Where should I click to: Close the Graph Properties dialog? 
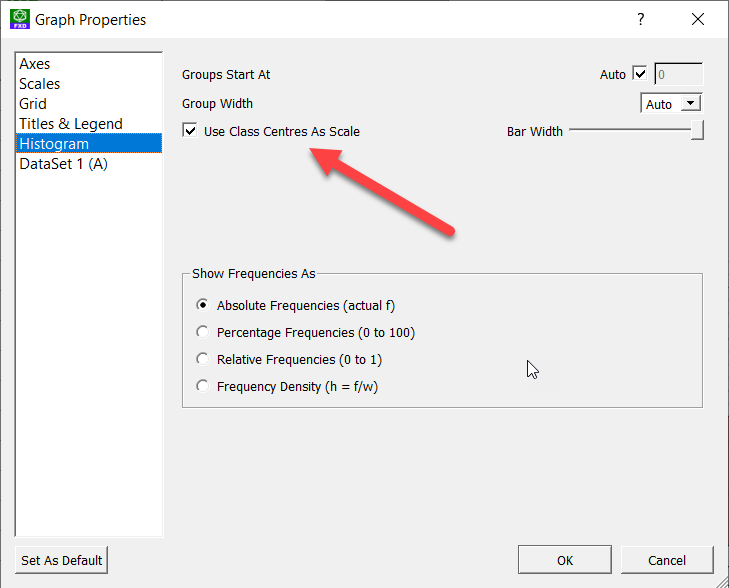coord(697,19)
